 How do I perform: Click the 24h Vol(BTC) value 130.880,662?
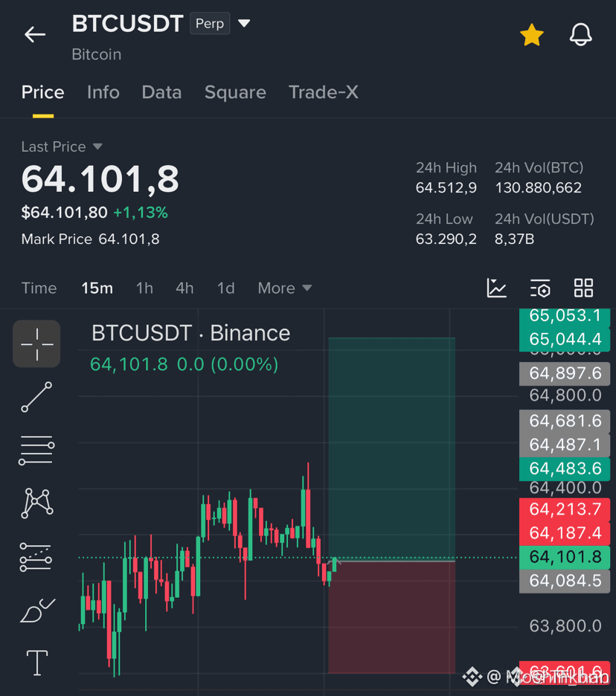(x=539, y=188)
